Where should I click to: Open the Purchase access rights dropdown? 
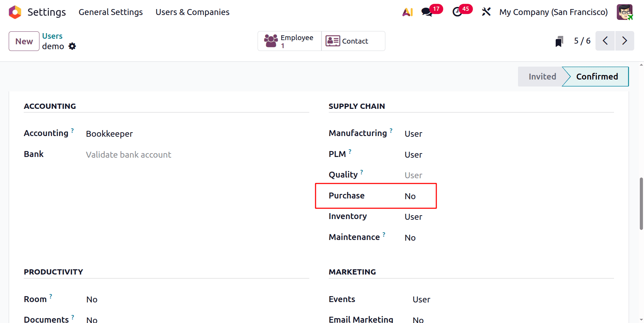(410, 196)
